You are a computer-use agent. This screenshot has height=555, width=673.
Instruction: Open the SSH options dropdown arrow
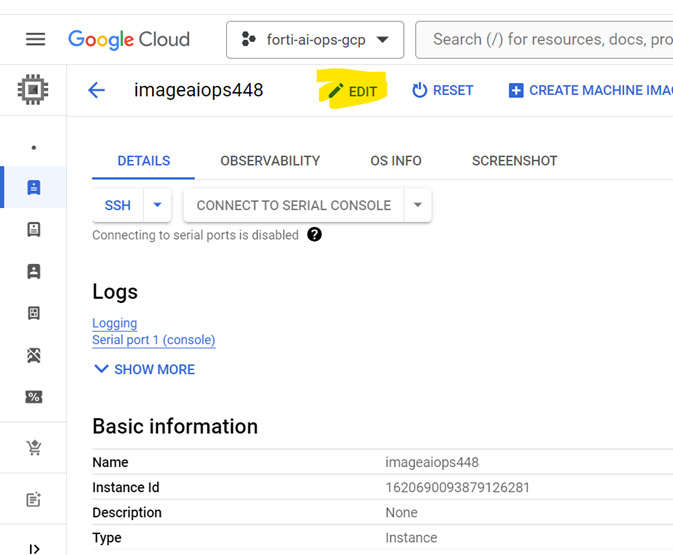(x=157, y=205)
